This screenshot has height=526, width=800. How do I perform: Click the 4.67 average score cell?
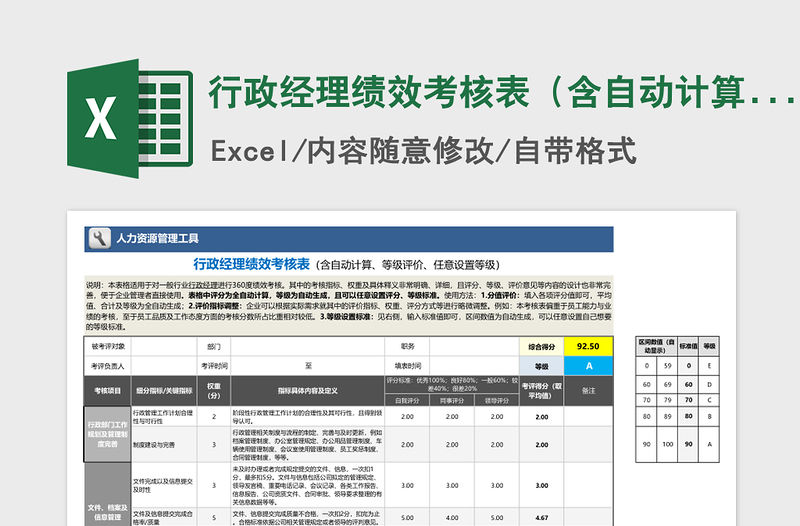[541, 517]
